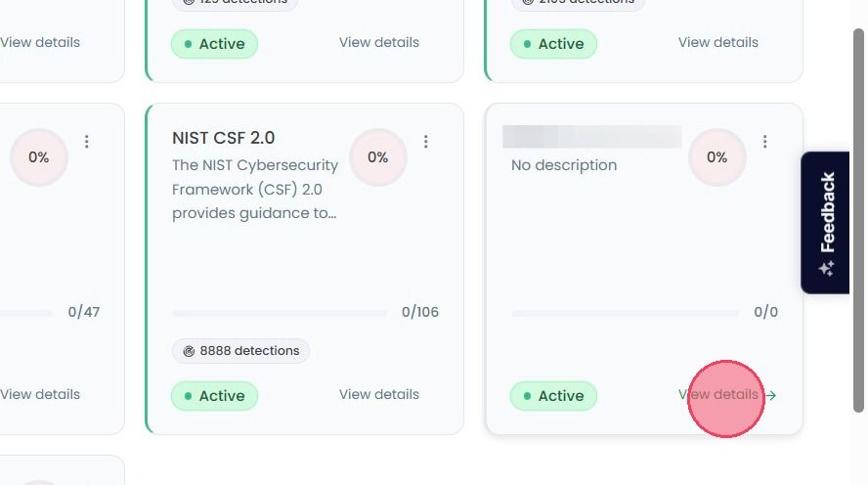868x485 pixels.
Task: Click 0% score circle on the 0/47 card
Action: [x=39, y=157]
